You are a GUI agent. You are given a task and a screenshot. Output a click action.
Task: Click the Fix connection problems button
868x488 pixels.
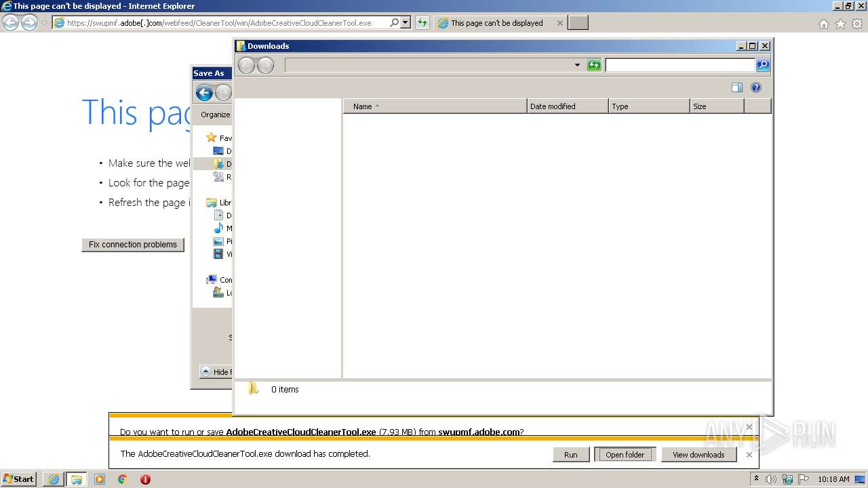click(x=133, y=245)
